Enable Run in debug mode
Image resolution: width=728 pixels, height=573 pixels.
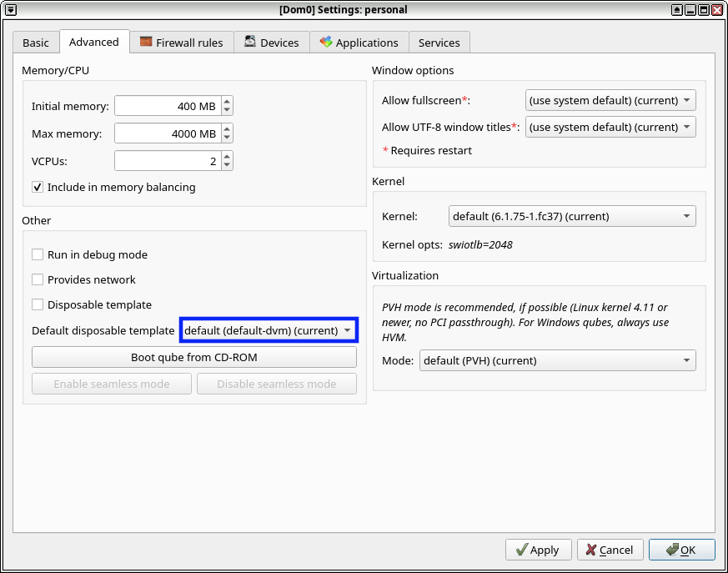click(38, 254)
